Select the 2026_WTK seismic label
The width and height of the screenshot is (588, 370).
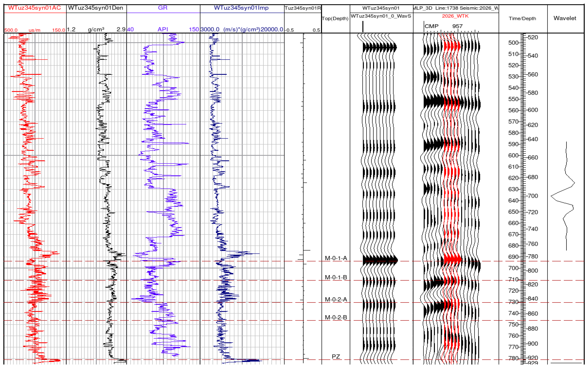coord(455,16)
